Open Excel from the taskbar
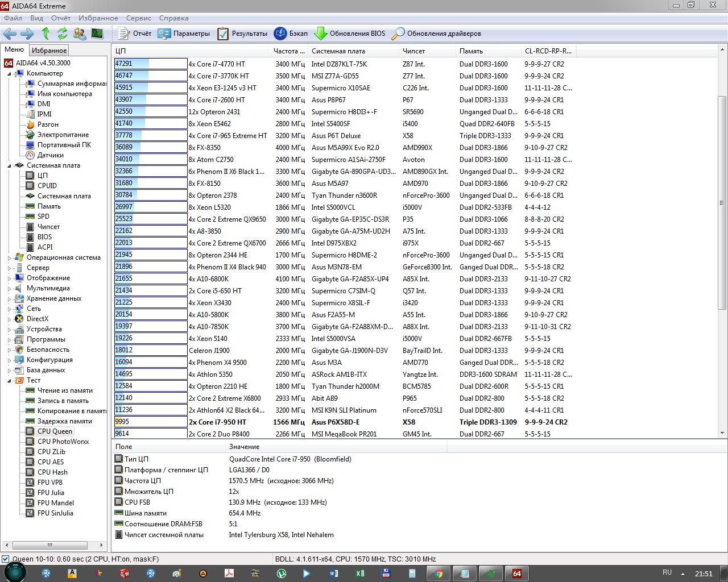The image size is (728, 582). coord(360,573)
